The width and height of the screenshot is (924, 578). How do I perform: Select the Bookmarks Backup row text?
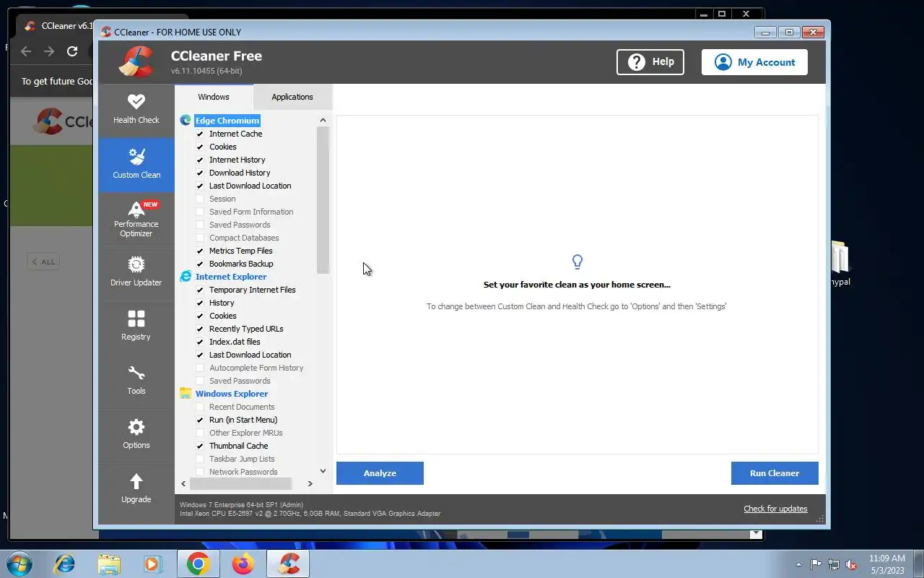pyautogui.click(x=241, y=264)
